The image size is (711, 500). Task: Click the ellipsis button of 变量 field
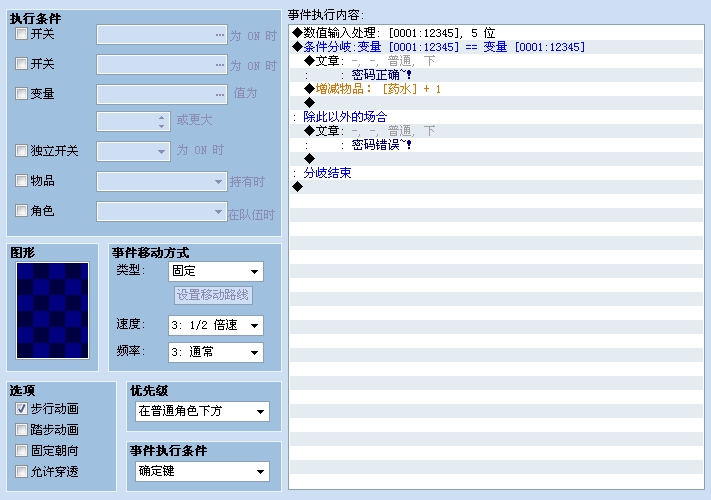[220, 95]
